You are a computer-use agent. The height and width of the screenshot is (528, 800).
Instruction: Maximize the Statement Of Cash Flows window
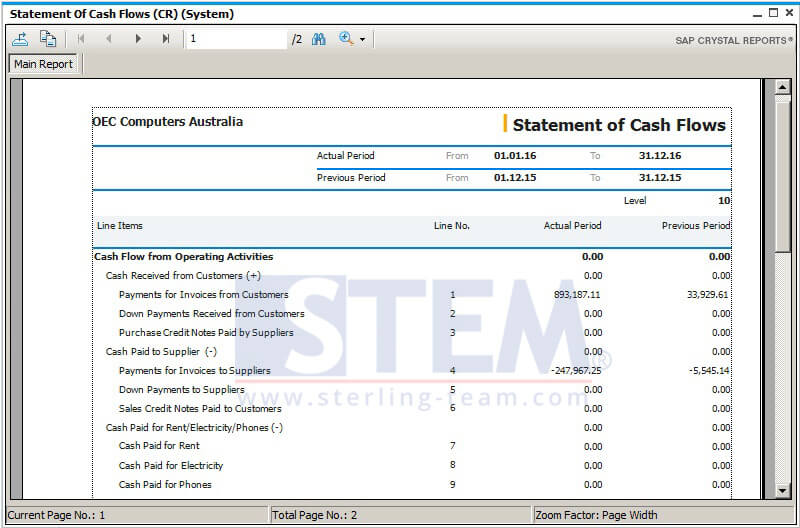(773, 13)
